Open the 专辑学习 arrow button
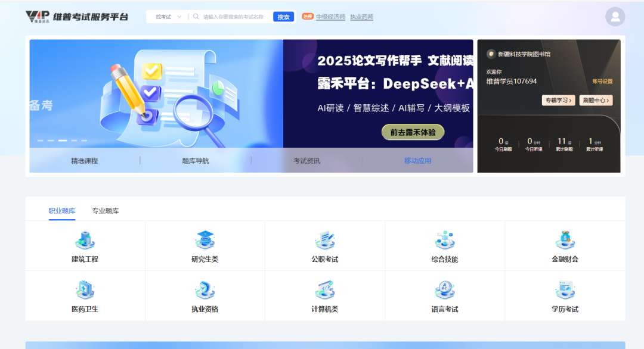Image resolution: width=644 pixels, height=349 pixels. pyautogui.click(x=558, y=100)
